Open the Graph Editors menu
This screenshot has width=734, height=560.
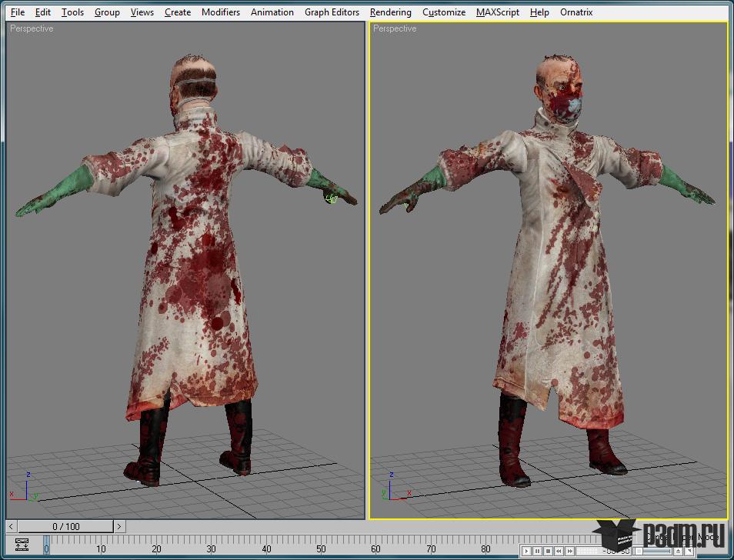[332, 12]
